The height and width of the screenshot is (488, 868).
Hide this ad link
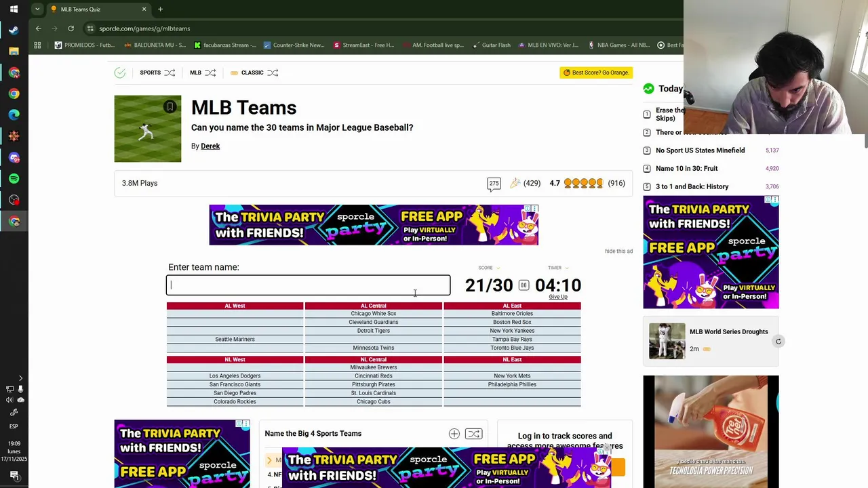618,251
